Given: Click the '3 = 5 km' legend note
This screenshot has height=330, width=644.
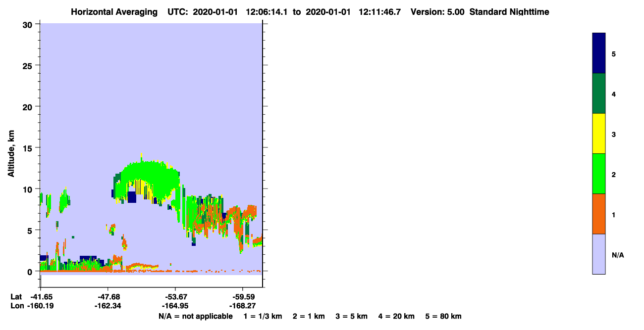Looking at the screenshot, I should point(352,317).
